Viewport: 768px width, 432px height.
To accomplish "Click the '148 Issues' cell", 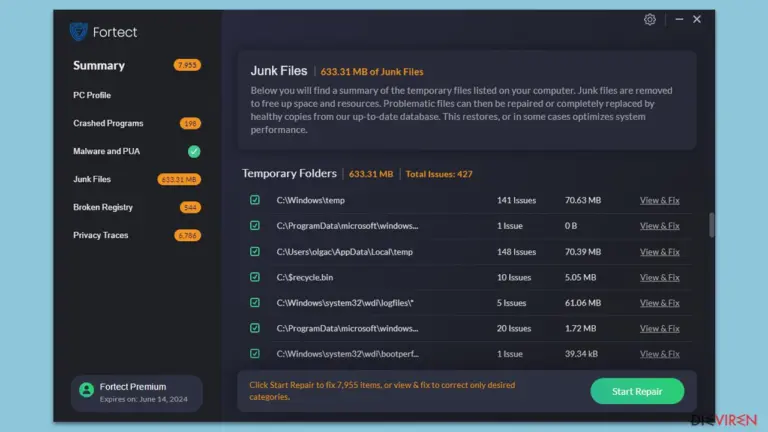I will [516, 252].
